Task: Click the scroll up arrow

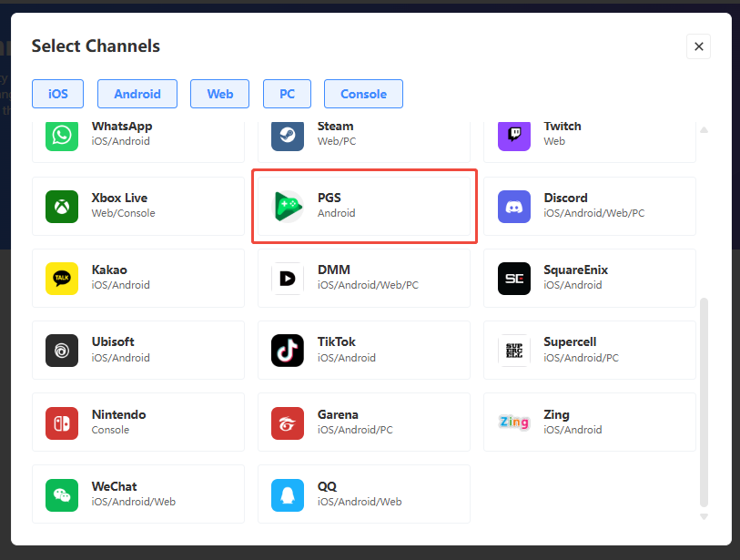Action: click(704, 130)
